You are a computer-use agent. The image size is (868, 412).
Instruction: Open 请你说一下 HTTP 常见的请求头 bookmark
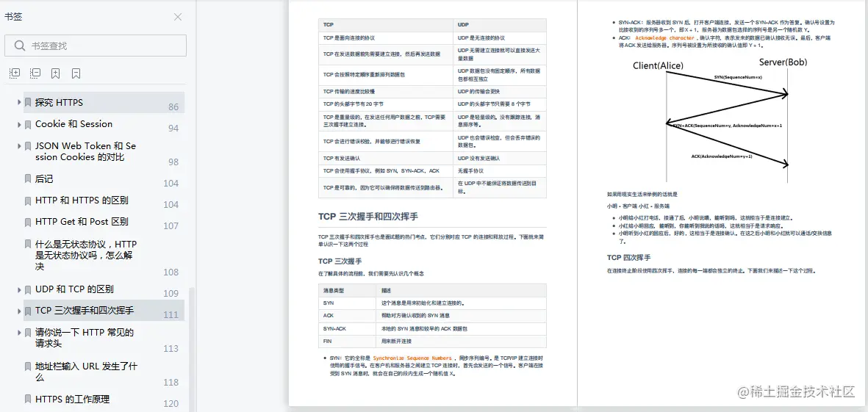(x=84, y=338)
